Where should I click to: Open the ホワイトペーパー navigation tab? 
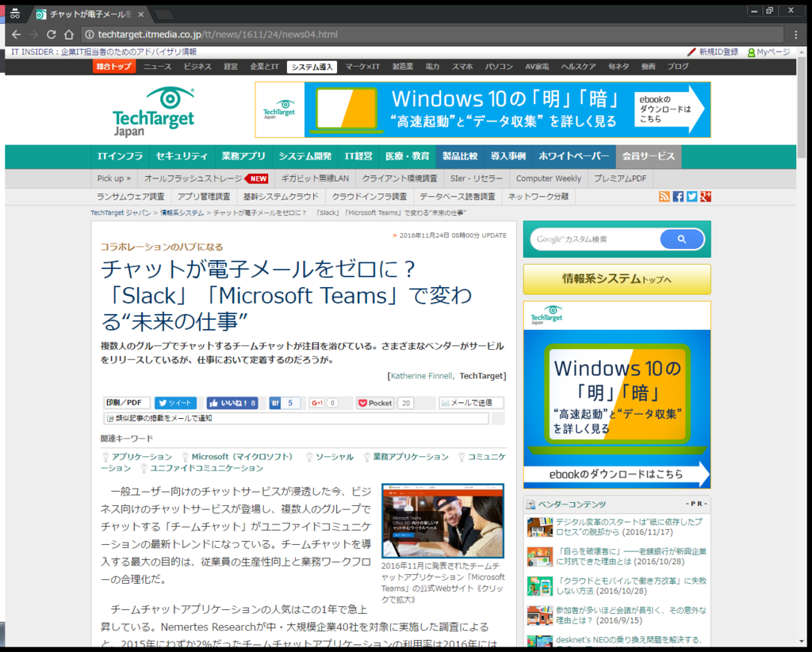[x=574, y=156]
